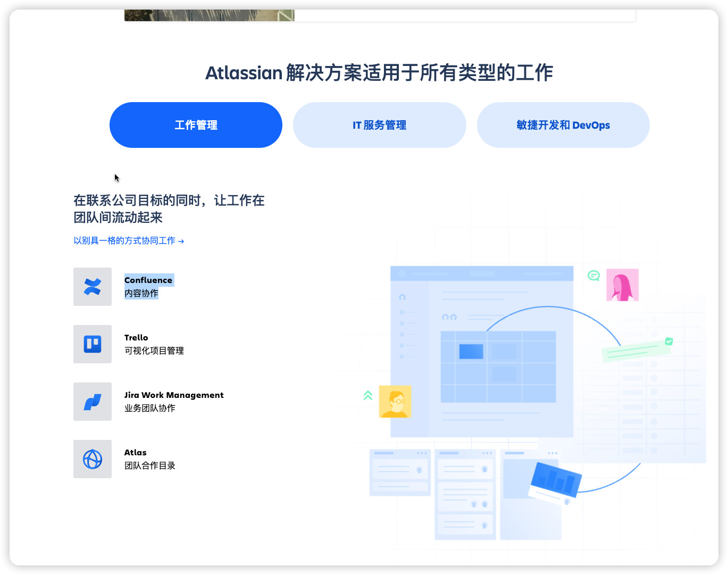Click the 业务团队协作 description text
Image resolution: width=728 pixels, height=575 pixels.
click(x=150, y=408)
